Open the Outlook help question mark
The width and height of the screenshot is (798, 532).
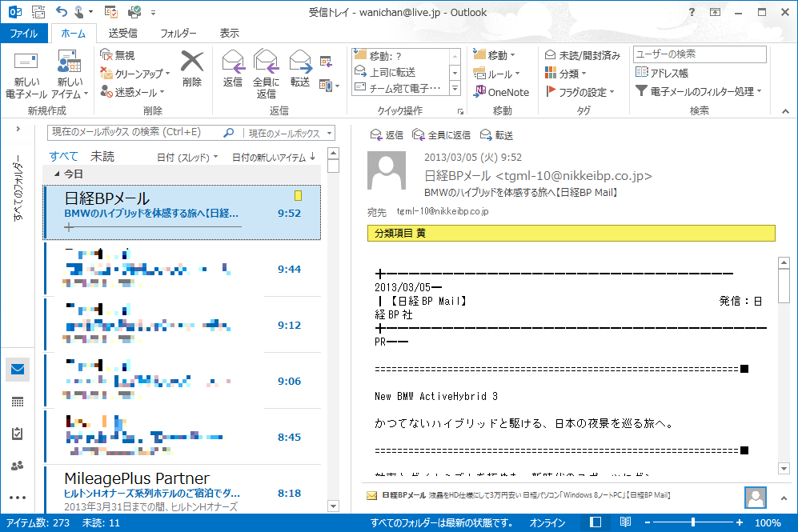coord(691,12)
